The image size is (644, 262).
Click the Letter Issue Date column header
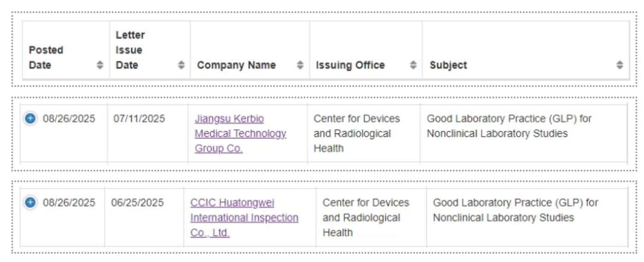[130, 50]
